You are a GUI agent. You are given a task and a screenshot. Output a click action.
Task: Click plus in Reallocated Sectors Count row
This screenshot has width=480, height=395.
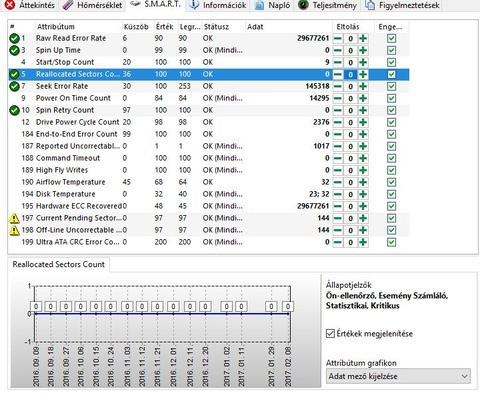click(363, 74)
